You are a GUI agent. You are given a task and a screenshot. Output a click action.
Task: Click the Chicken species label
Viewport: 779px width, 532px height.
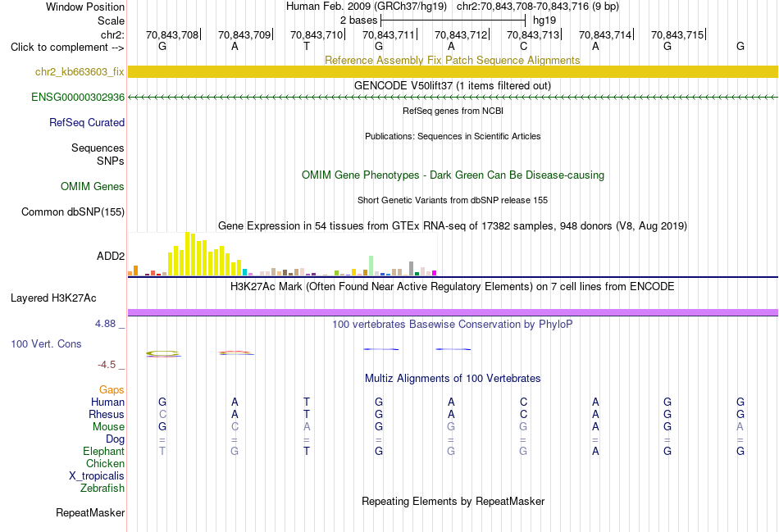click(x=105, y=463)
